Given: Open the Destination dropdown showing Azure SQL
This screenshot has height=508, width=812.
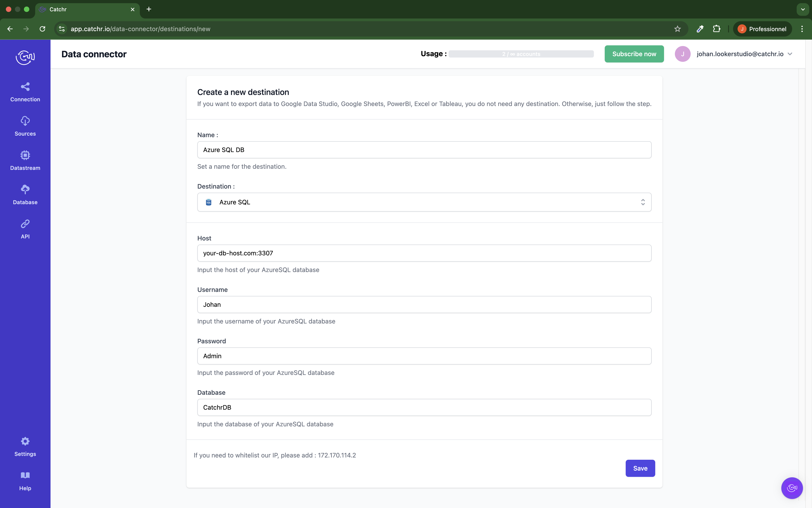Looking at the screenshot, I should click(x=424, y=202).
